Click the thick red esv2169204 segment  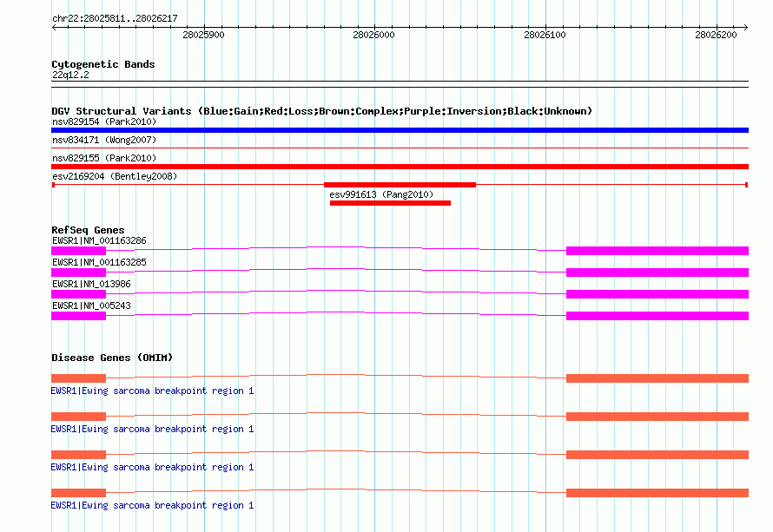(400, 185)
